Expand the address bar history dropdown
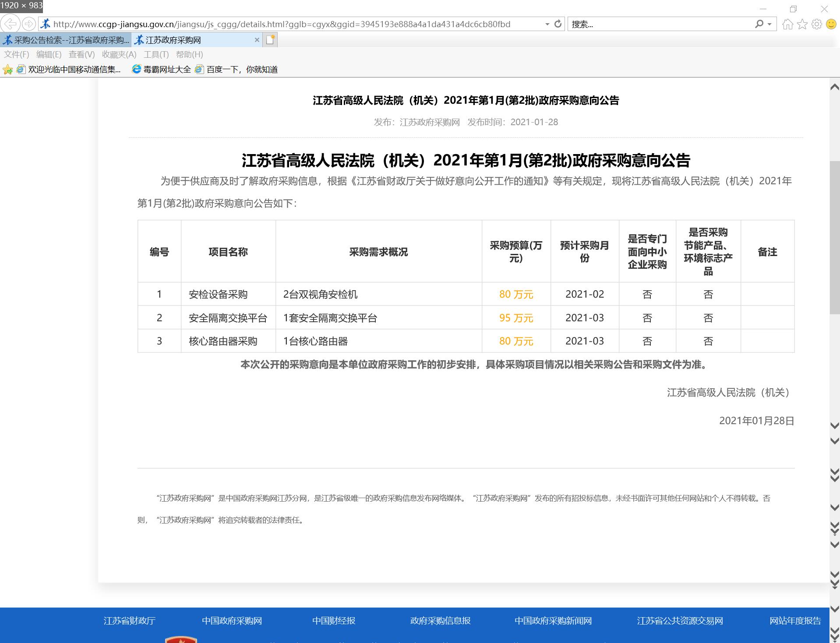 (547, 25)
